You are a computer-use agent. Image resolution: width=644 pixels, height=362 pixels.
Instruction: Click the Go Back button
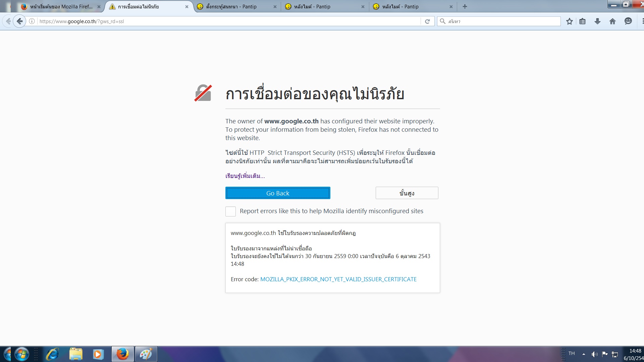coord(278,193)
